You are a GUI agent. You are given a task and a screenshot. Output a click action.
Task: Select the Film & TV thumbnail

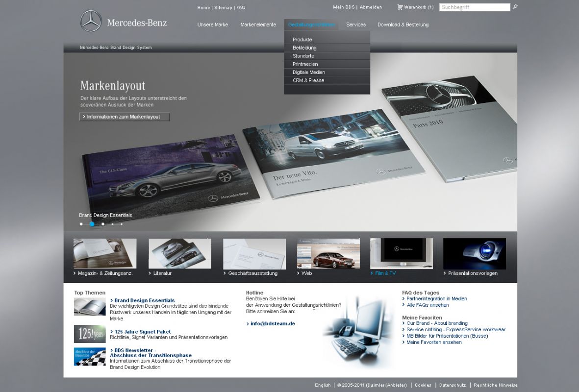click(401, 253)
